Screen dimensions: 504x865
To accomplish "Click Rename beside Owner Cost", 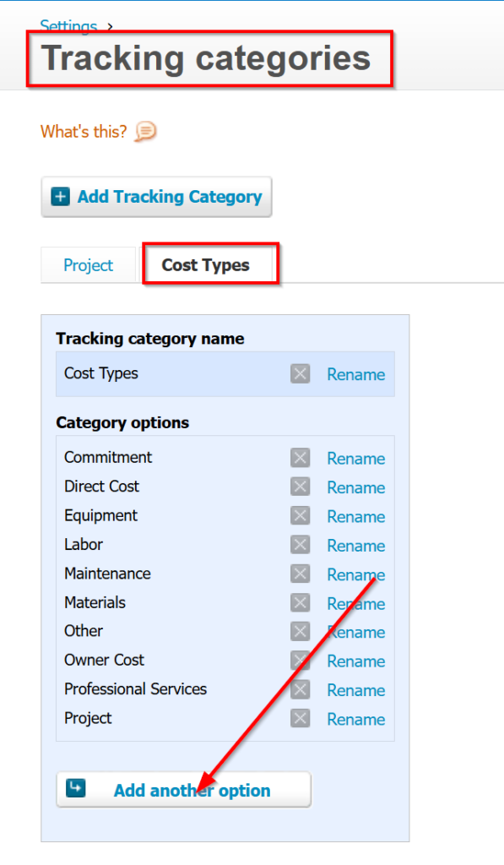I will click(356, 661).
